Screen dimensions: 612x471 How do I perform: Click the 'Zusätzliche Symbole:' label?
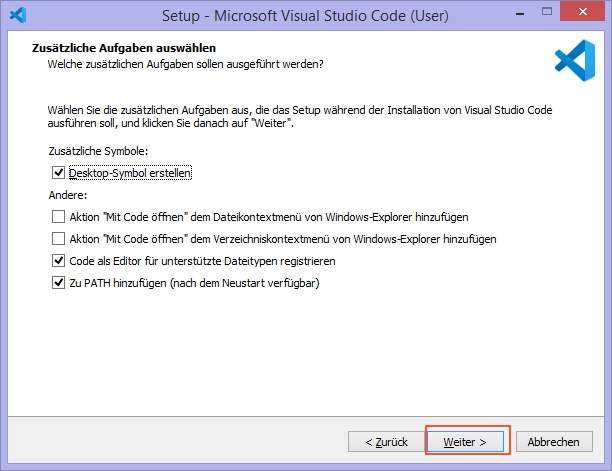click(x=98, y=151)
